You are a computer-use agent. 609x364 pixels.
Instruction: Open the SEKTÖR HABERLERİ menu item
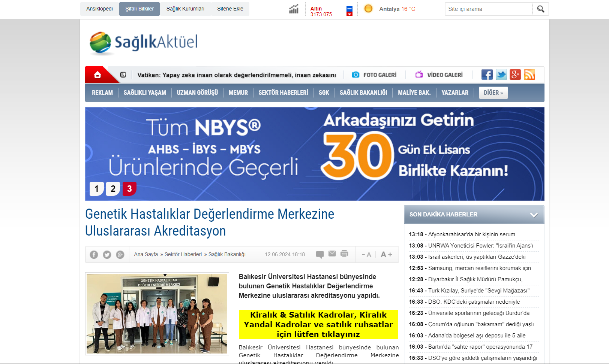pos(283,93)
